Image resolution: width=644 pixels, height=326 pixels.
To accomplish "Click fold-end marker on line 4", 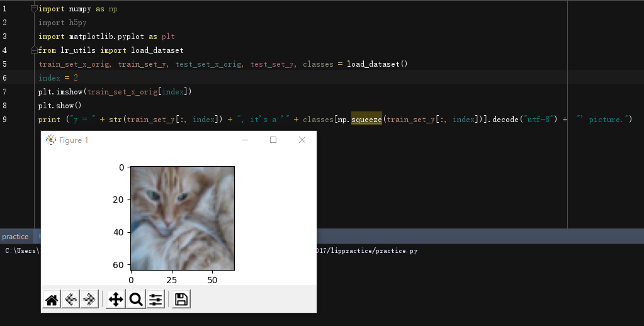I will point(34,50).
